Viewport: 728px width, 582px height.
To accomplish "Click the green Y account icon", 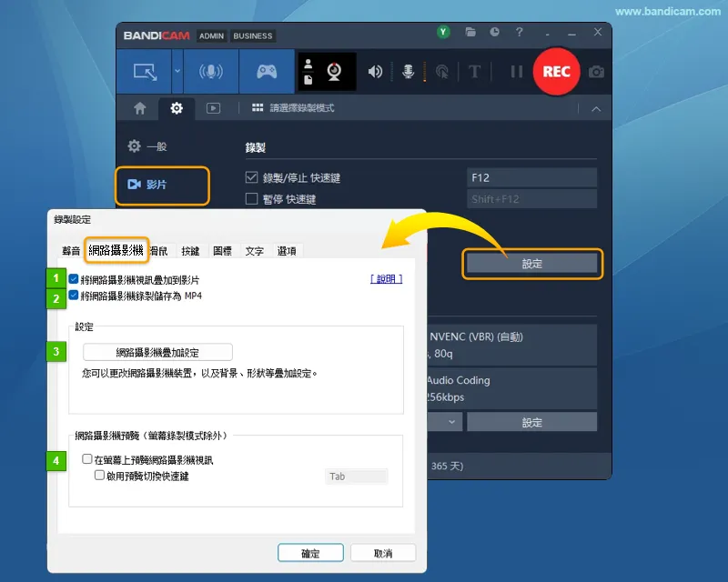I will pyautogui.click(x=443, y=32).
